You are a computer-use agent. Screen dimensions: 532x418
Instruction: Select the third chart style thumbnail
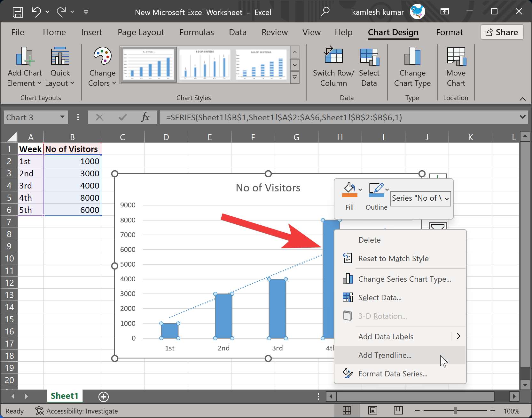coord(261,65)
